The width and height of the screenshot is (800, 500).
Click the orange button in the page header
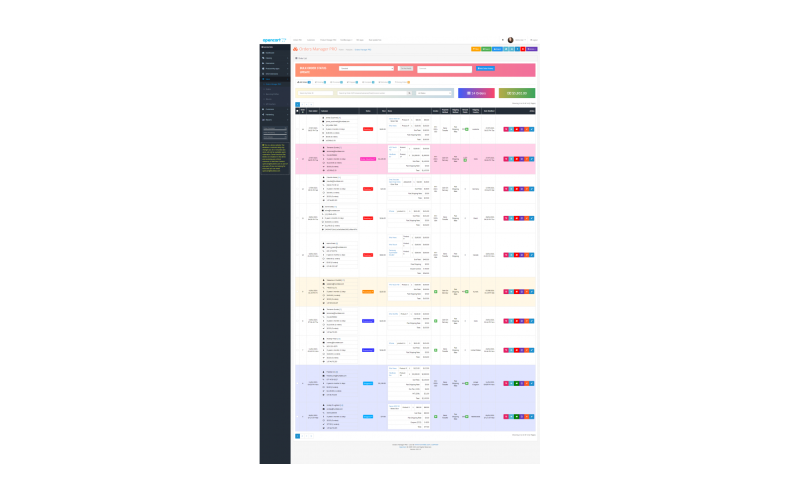(x=476, y=49)
